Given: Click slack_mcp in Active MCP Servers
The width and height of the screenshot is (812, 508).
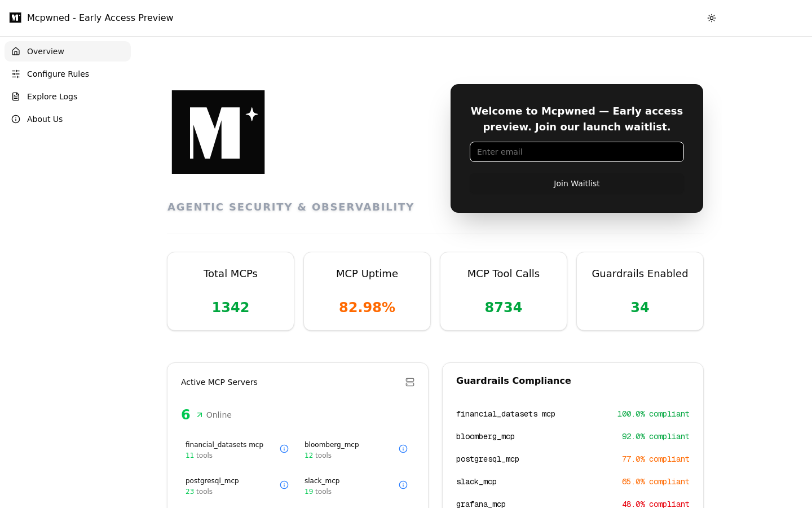Looking at the screenshot, I should 322,481.
